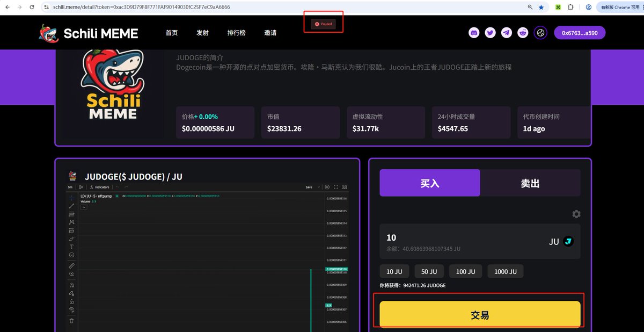This screenshot has height=332, width=644.
Task: Open the 排行榜 leaderboard menu item
Action: (237, 33)
